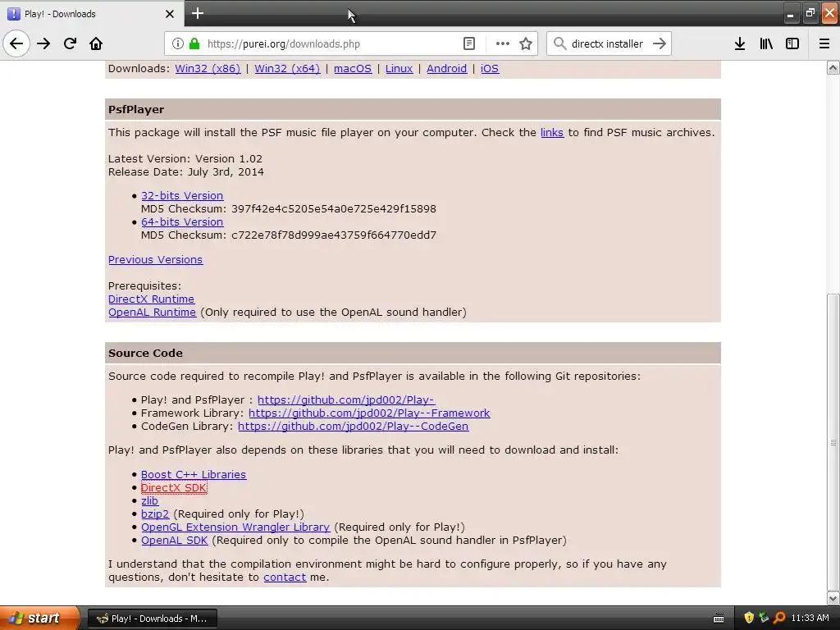Download the 64-bits Version of PsfPlayer
This screenshot has height=630, width=840.
(182, 221)
